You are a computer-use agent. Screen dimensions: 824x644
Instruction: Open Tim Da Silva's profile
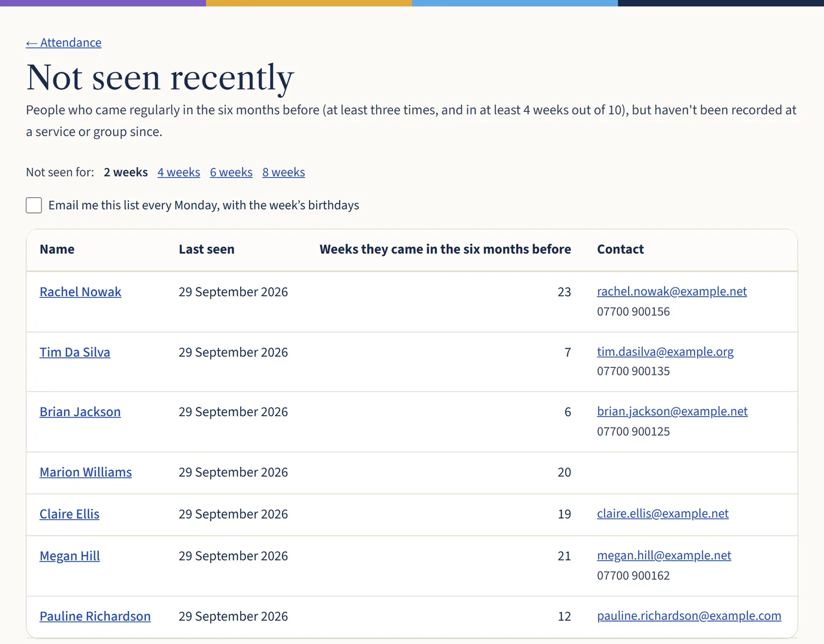coord(75,352)
